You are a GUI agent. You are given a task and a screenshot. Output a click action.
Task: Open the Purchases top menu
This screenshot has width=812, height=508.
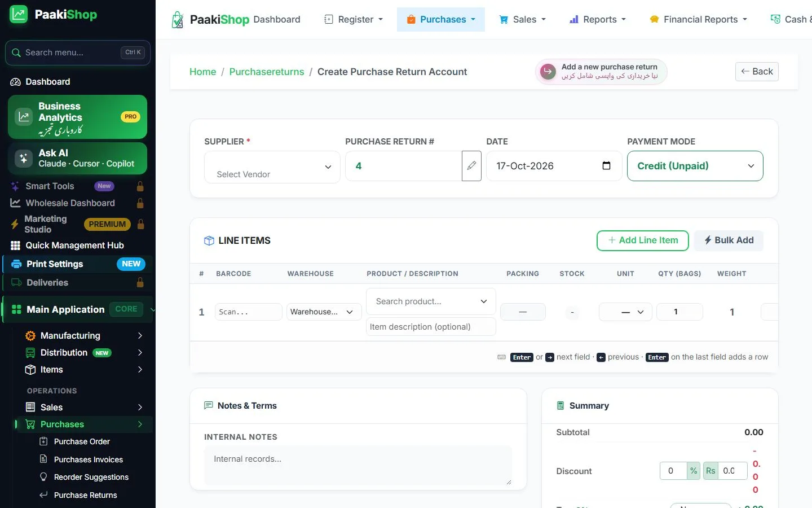pyautogui.click(x=441, y=20)
